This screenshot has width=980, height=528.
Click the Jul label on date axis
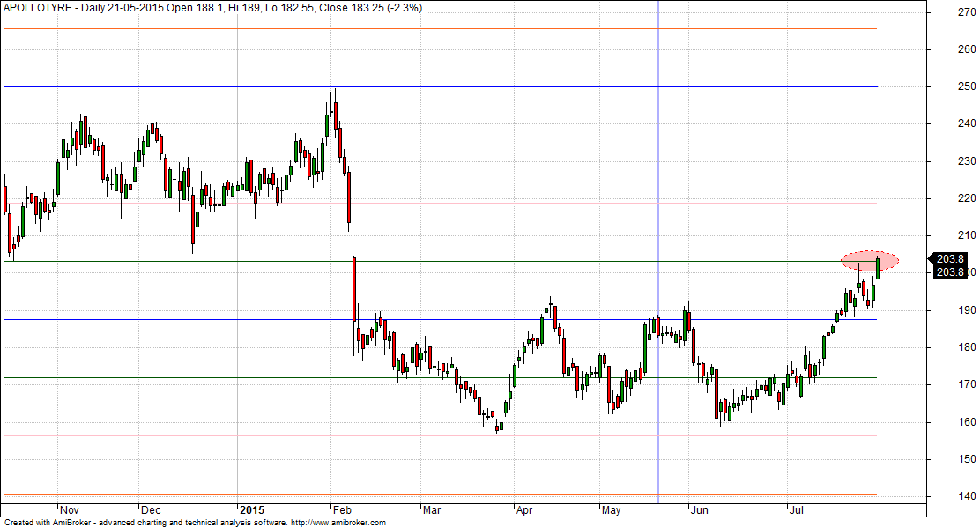(797, 510)
